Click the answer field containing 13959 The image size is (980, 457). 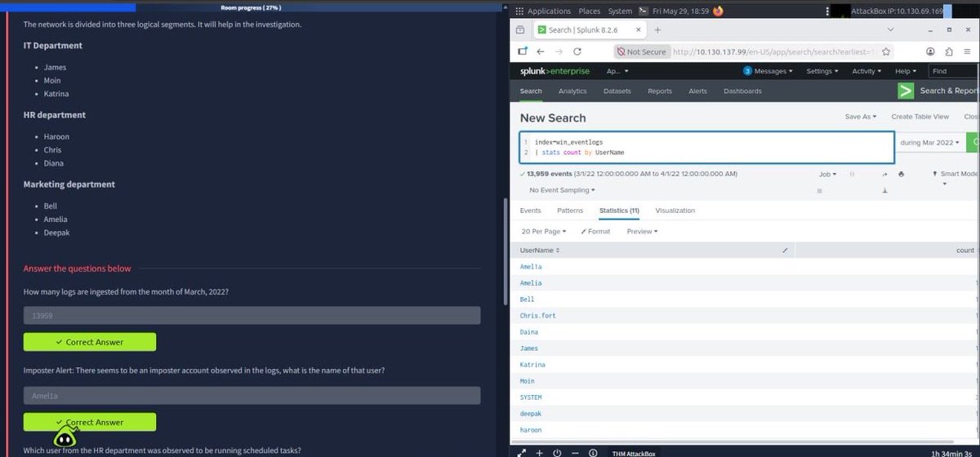pyautogui.click(x=252, y=315)
